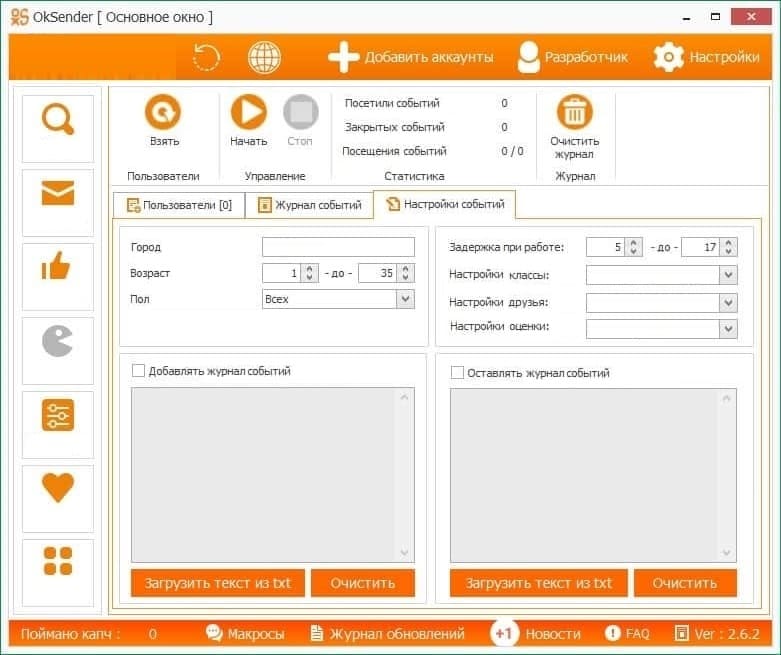
Task: Click Добавить аккаунты plus button
Action: [411, 57]
